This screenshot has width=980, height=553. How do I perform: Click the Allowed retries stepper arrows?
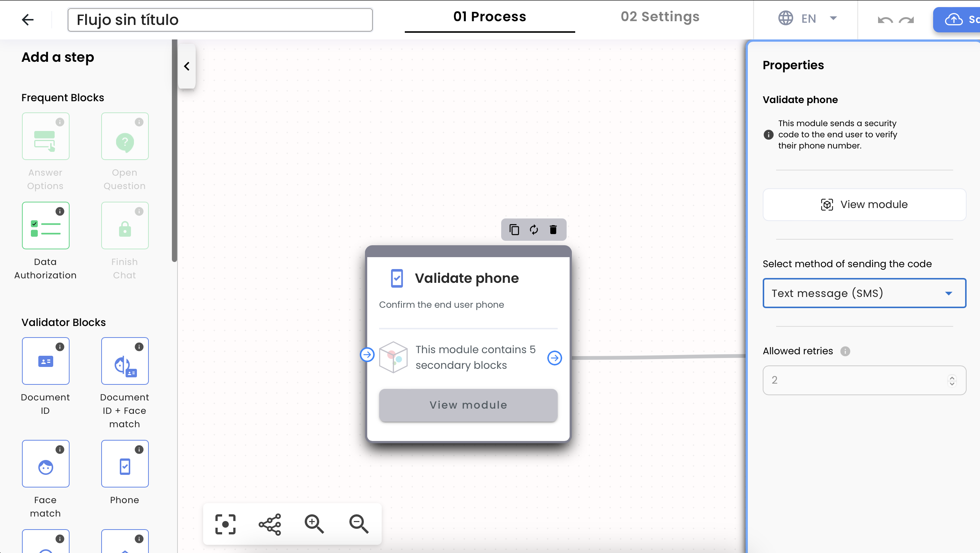tap(952, 380)
